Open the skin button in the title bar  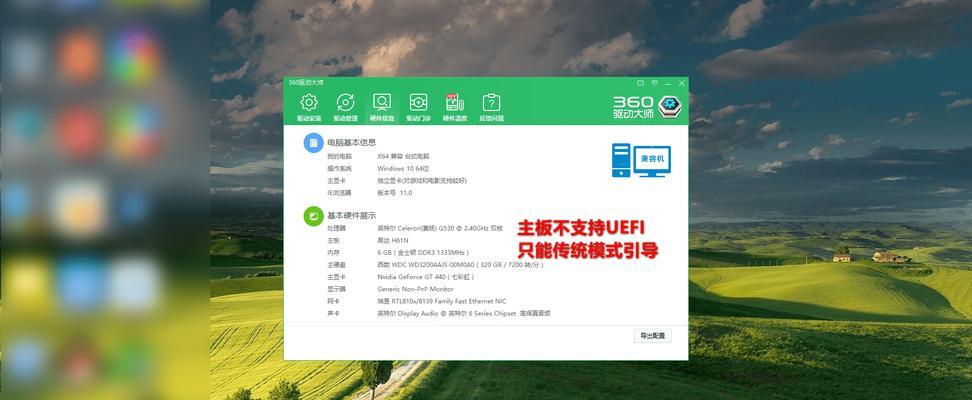coord(641,82)
